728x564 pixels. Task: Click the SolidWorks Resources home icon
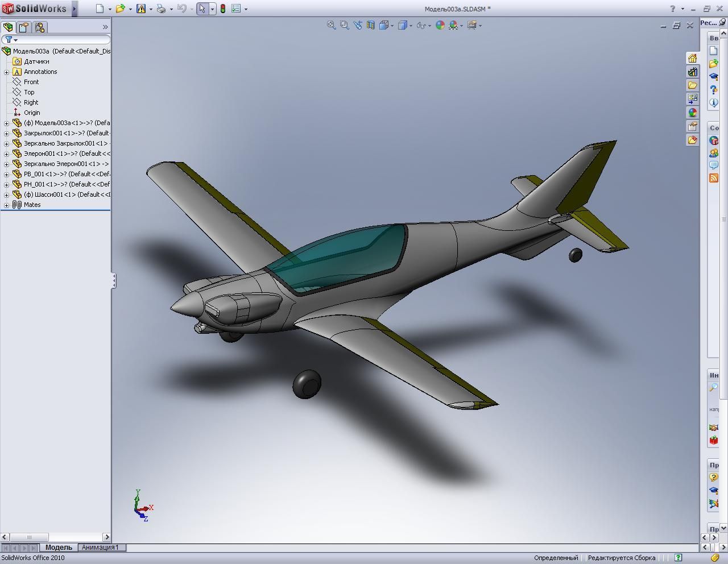tap(692, 59)
